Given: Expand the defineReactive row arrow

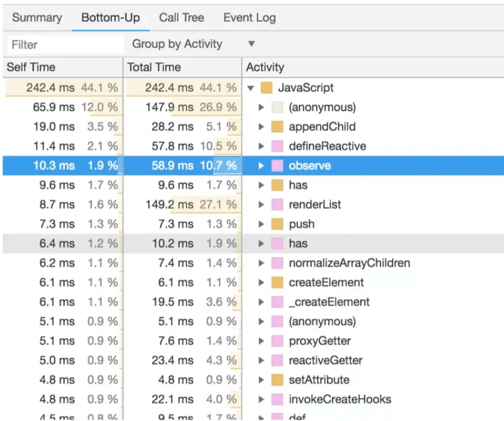Looking at the screenshot, I should click(262, 147).
